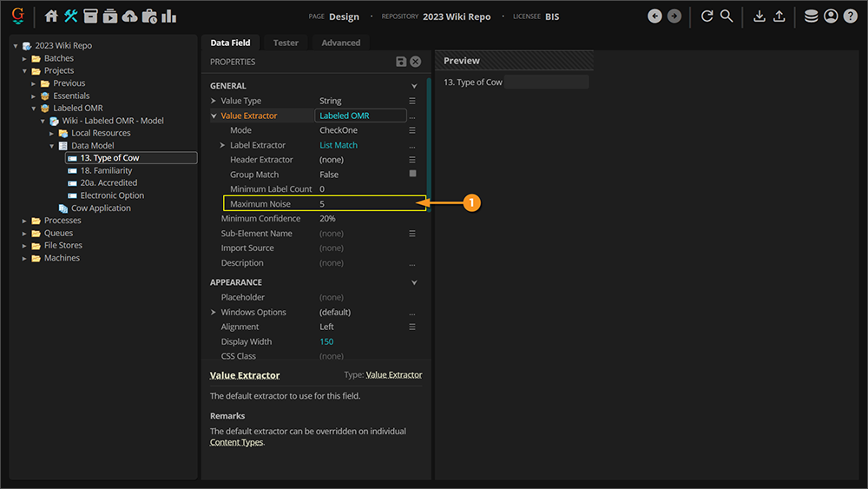Expand the Label Extractor property
Viewport: 868px width, 489px height.
(222, 145)
